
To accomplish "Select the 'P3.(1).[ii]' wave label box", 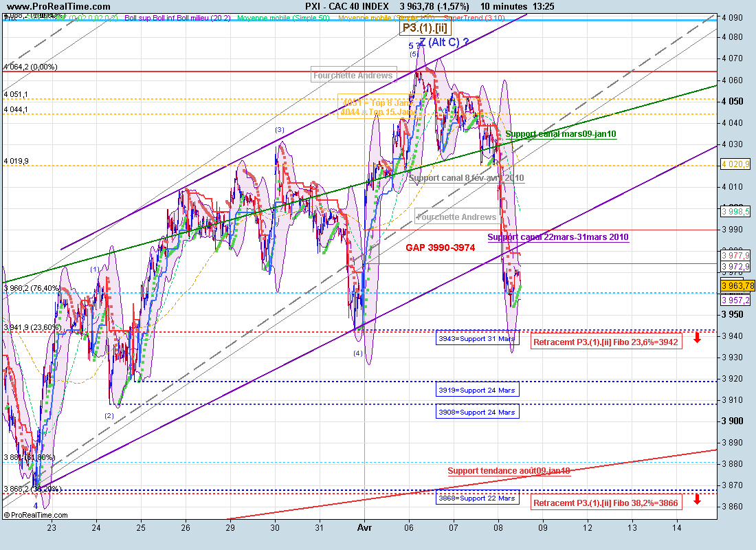I will pyautogui.click(x=425, y=27).
